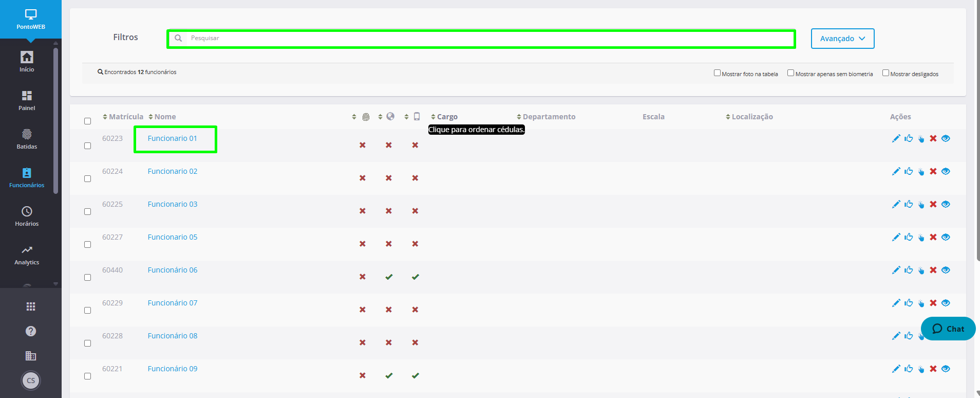Sort table by Departamento column
Screen dimensions: 980x398
546,117
